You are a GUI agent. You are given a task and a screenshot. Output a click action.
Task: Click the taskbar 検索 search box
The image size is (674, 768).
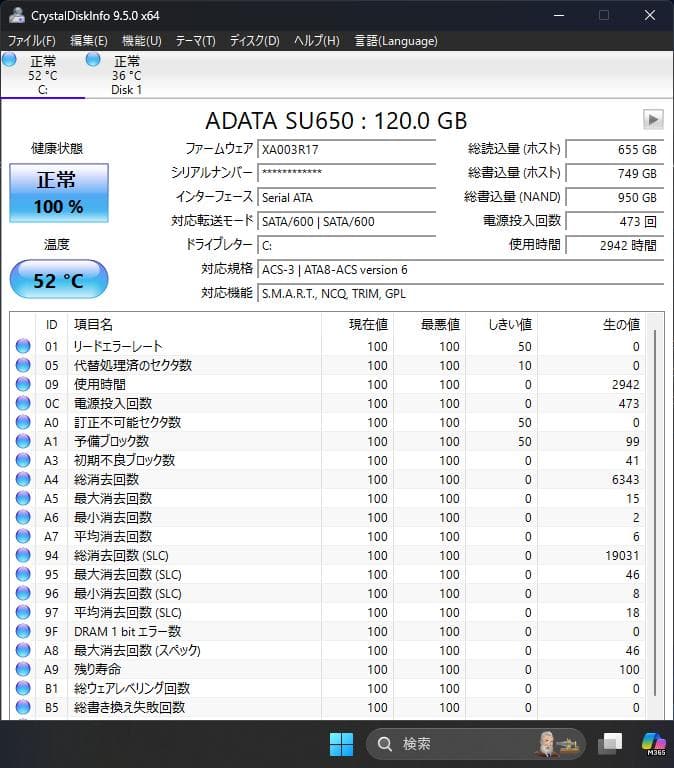[x=476, y=744]
